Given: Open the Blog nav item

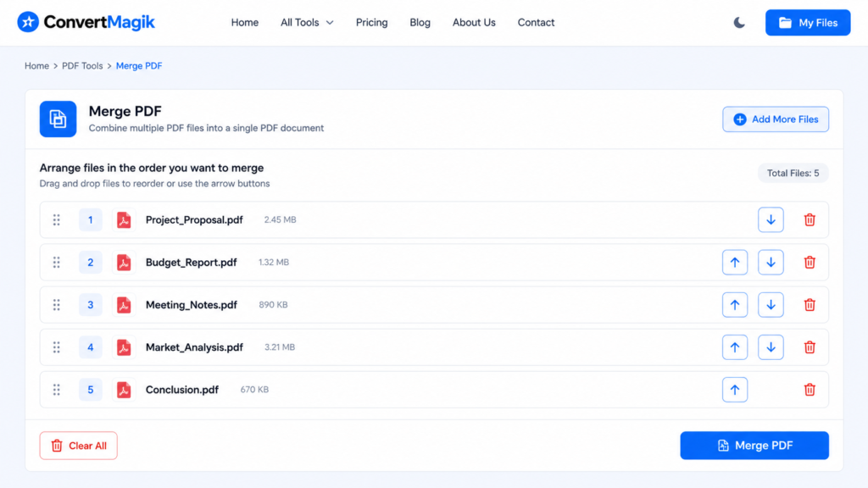Looking at the screenshot, I should point(420,23).
